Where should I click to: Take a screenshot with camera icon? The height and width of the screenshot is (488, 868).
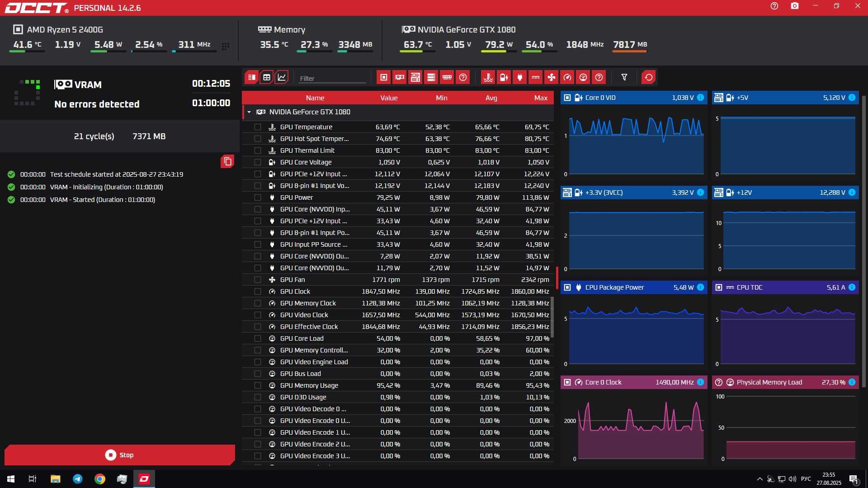(795, 6)
